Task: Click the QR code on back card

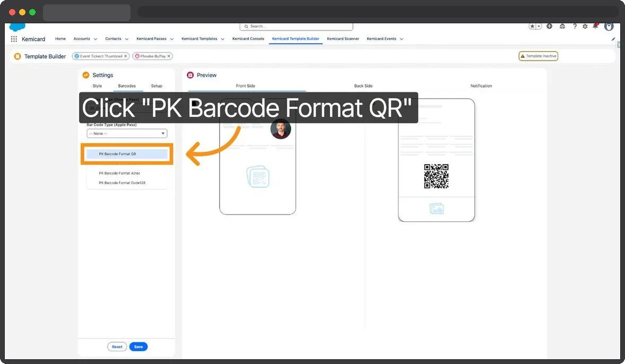Action: [436, 176]
